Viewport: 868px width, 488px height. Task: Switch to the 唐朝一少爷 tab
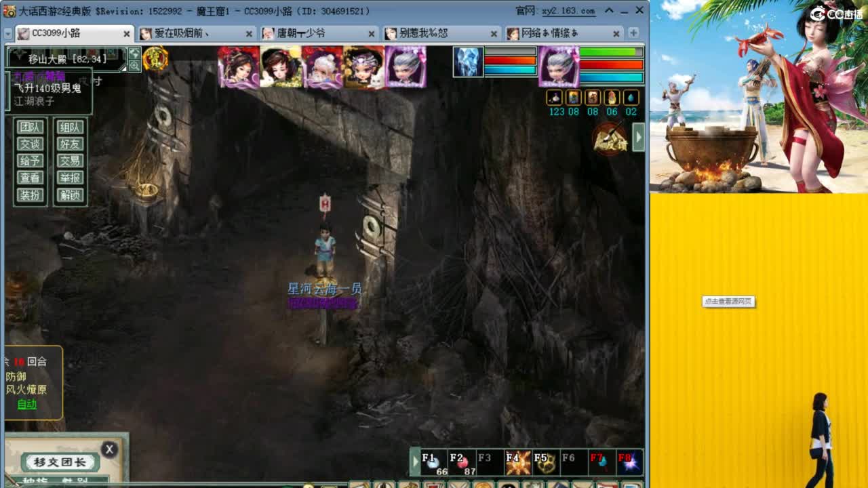320,33
